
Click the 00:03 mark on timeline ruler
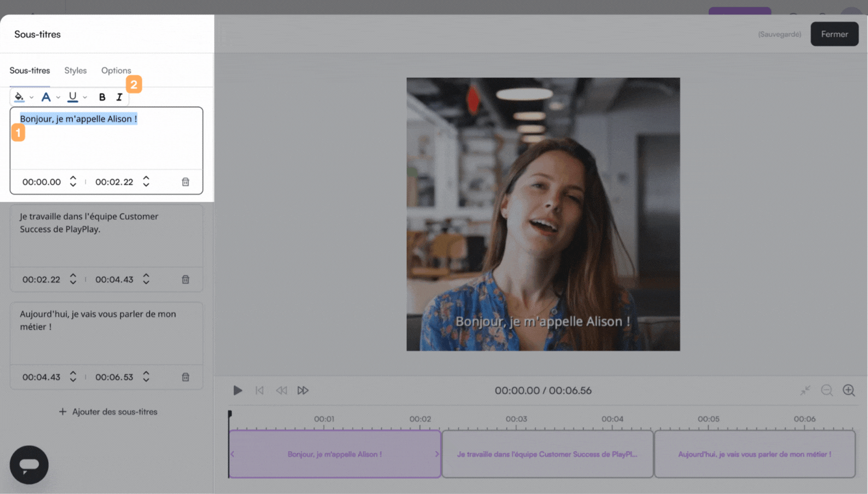click(516, 419)
